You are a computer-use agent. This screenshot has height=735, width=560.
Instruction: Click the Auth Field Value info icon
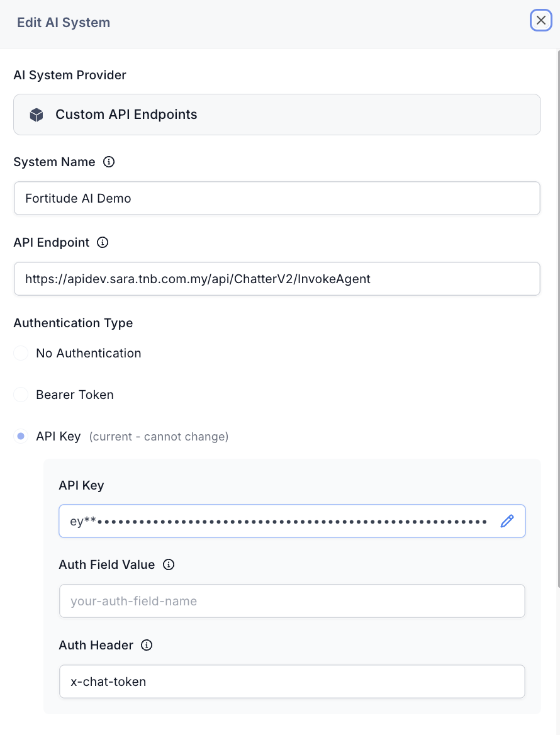click(169, 564)
